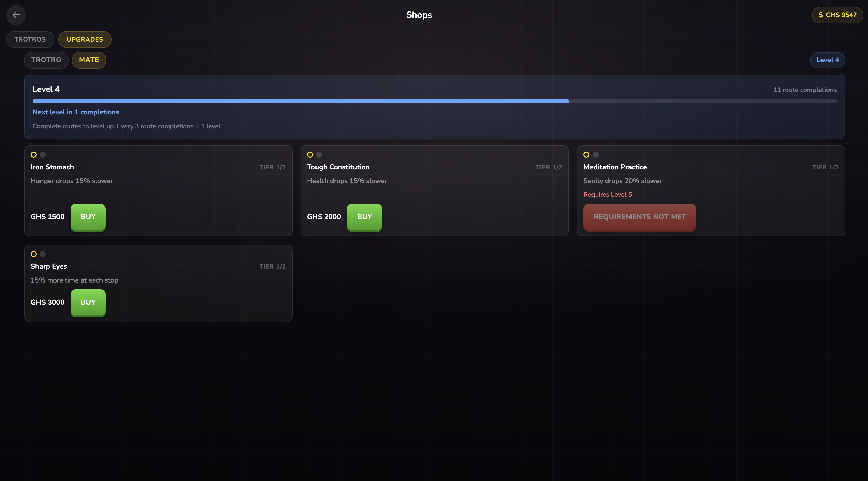Click the GHS 1500 price
Image resolution: width=868 pixels, height=481 pixels.
pos(48,217)
